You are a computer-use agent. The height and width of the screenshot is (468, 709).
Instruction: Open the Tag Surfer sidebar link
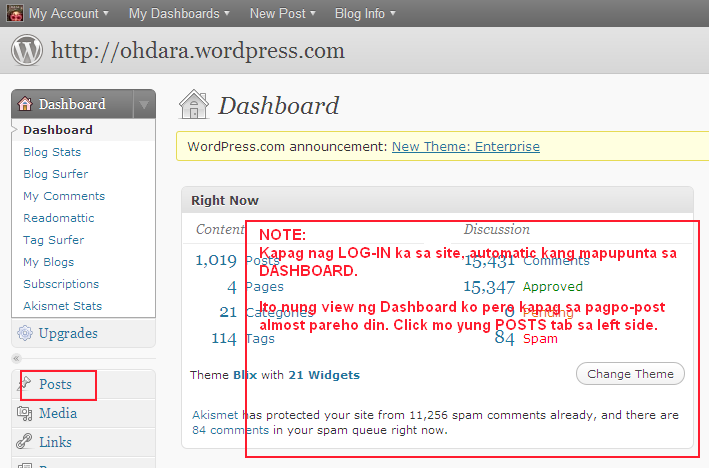coord(53,240)
